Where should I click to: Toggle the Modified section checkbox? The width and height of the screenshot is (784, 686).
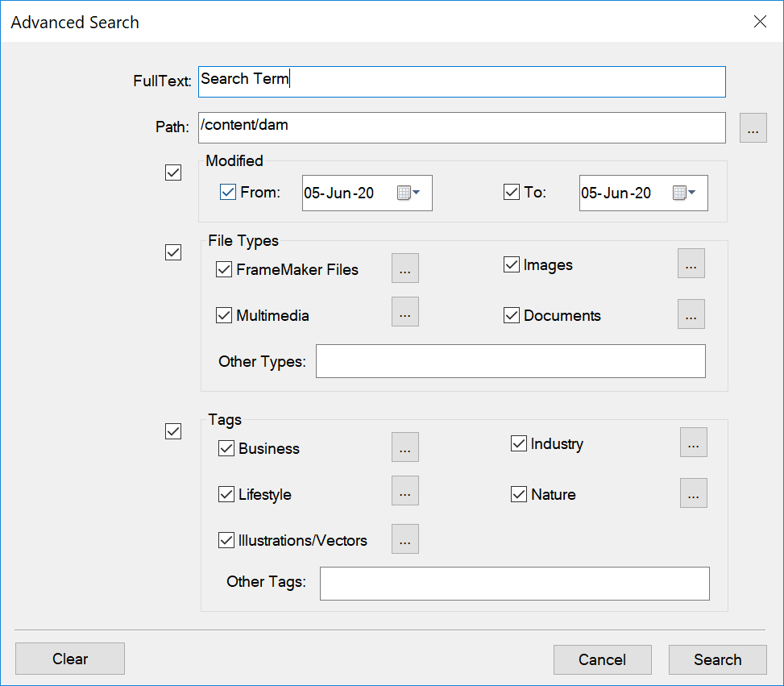pos(173,173)
